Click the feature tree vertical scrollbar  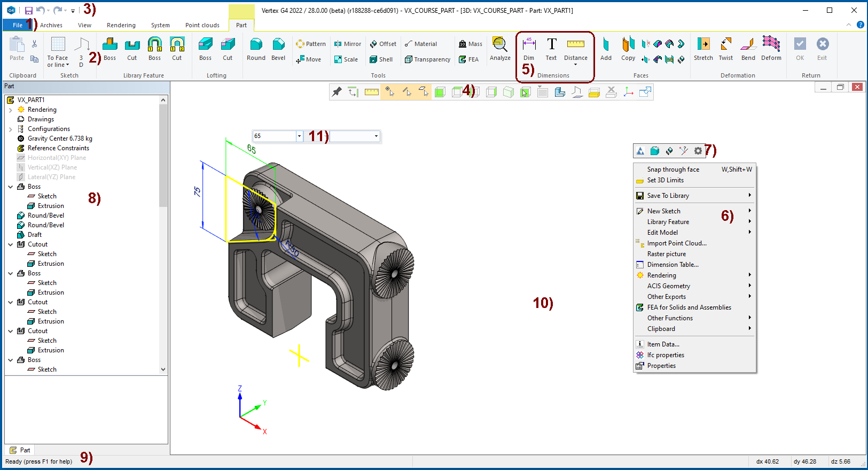pyautogui.click(x=163, y=155)
